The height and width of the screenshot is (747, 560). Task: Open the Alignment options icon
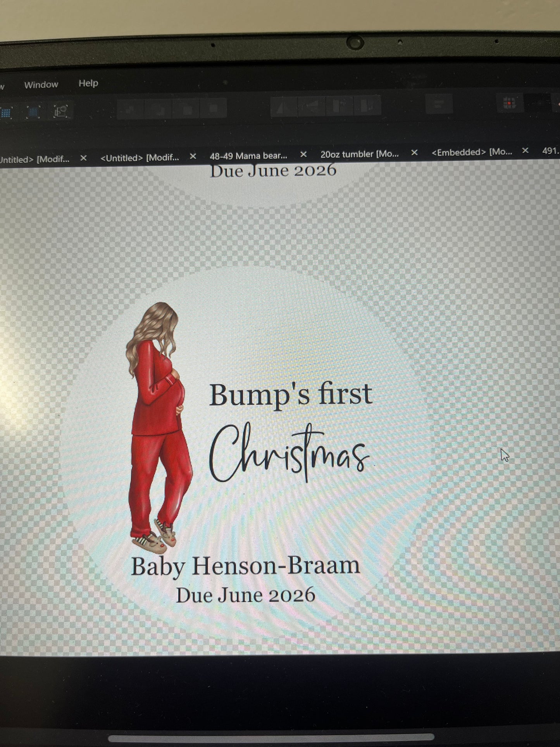point(439,104)
